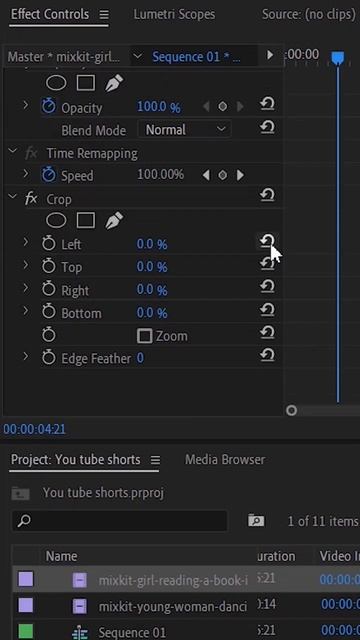Viewport: 360px width, 640px height.
Task: Open the Media Browser tab
Action: (225, 460)
